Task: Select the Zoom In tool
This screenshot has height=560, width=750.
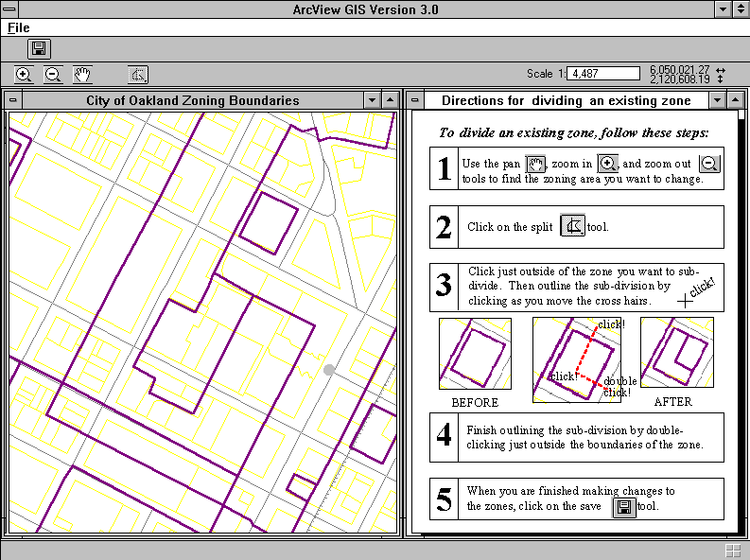Action: 24,75
